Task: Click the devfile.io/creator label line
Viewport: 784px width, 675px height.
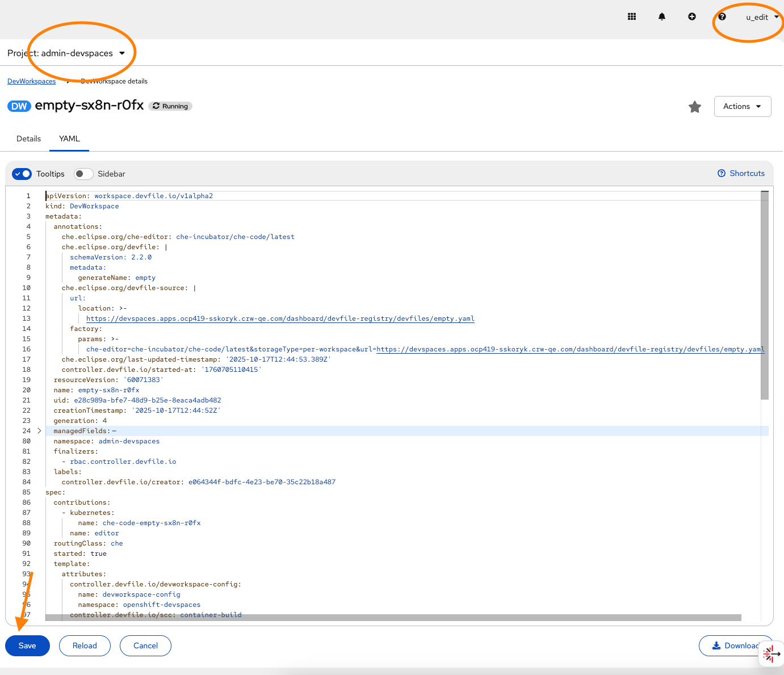Action: [199, 482]
